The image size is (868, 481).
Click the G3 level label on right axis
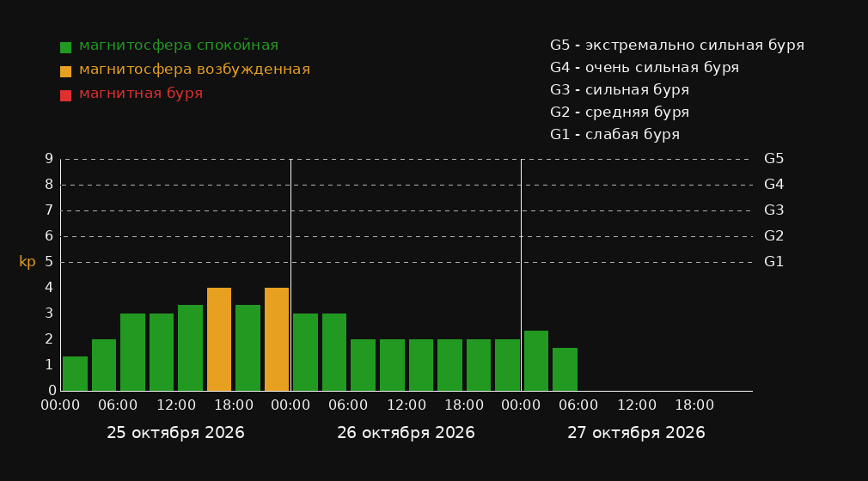coord(773,210)
